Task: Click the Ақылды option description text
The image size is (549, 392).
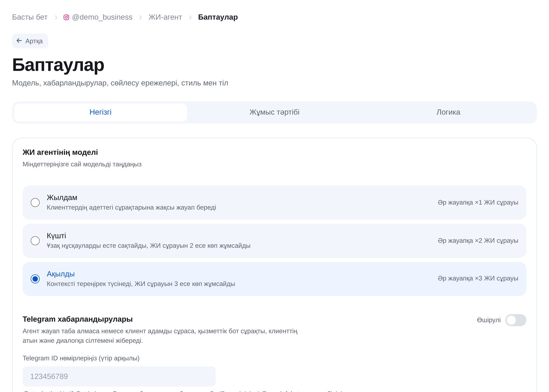Action: (141, 284)
